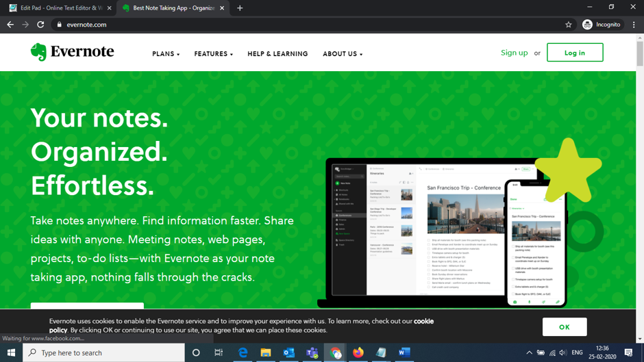Open network settings from tray icon
This screenshot has width=644, height=362.
(552, 352)
